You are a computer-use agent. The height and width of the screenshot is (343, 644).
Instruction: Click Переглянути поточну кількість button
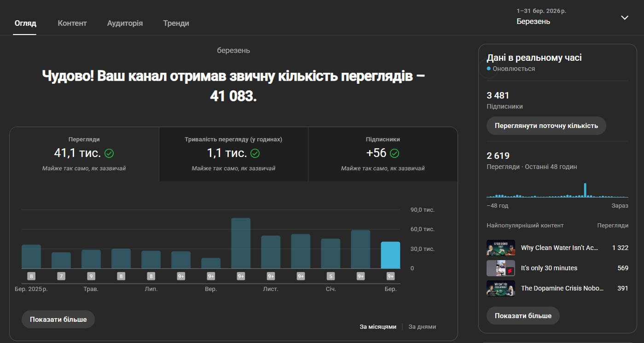[546, 126]
